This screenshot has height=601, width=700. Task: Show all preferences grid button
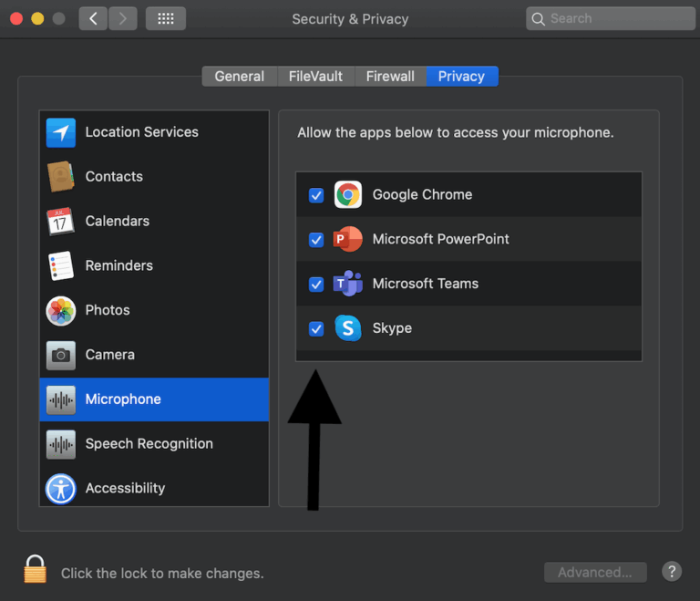pos(166,18)
